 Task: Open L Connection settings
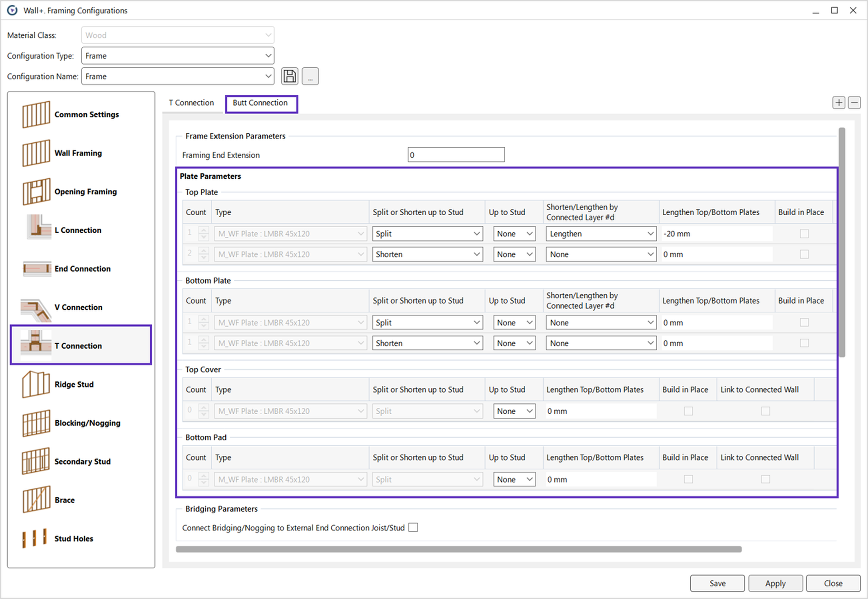(x=77, y=230)
